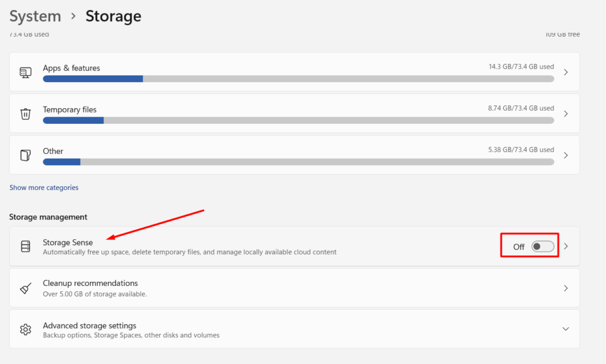This screenshot has width=606, height=364.
Task: Expand the Apps & features row chevron
Action: (x=565, y=71)
